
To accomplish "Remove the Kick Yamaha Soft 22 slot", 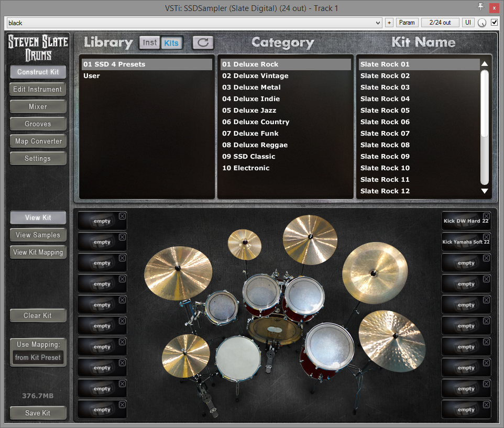I will pos(486,237).
